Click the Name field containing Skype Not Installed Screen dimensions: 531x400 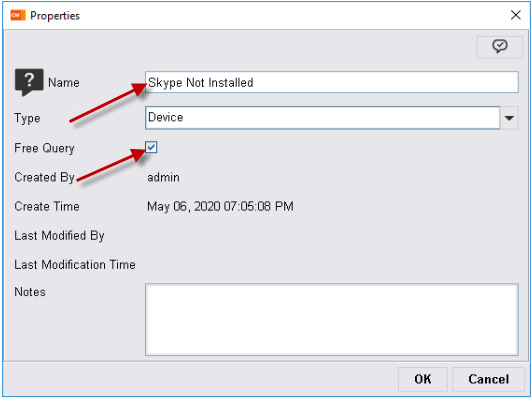pyautogui.click(x=332, y=82)
